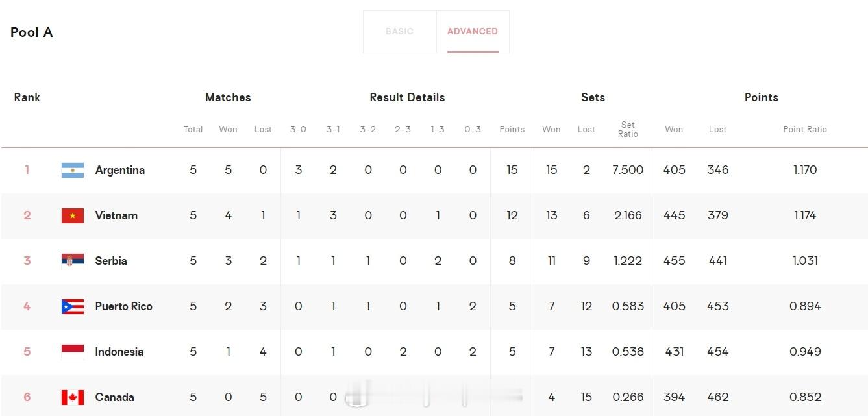Click the Vietnam flag icon
This screenshot has width=868, height=416.
pyautogui.click(x=73, y=215)
